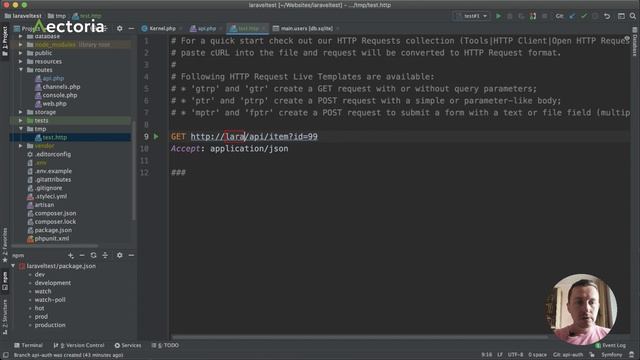This screenshot has height=360, width=640.
Task: Expand the public folder
Action: (20, 53)
